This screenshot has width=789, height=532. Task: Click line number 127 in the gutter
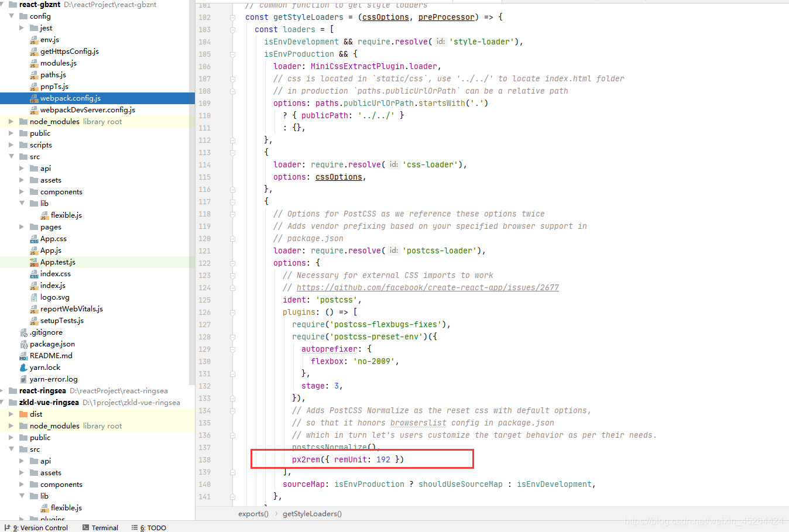click(x=204, y=325)
